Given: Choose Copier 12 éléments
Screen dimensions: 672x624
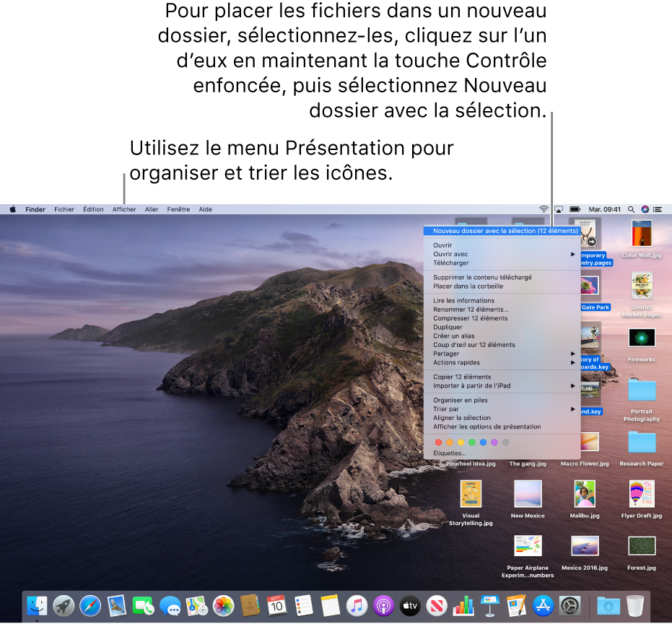Looking at the screenshot, I should coord(502,377).
